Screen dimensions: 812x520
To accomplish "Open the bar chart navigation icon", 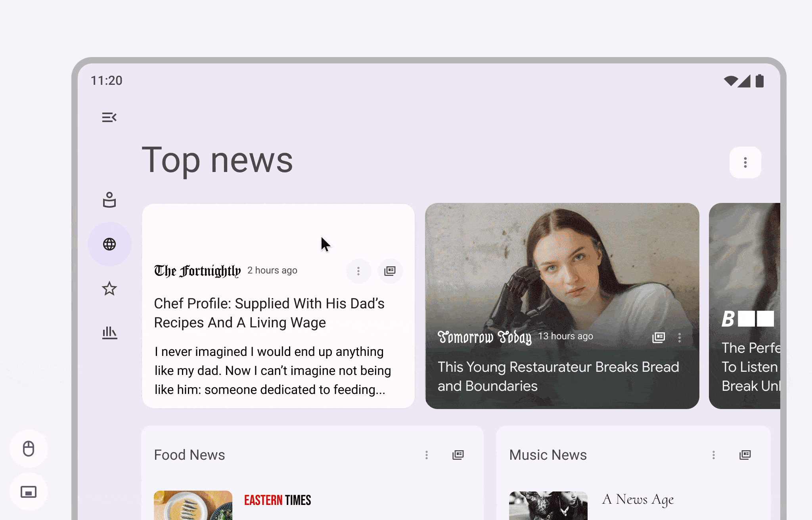I will [109, 333].
